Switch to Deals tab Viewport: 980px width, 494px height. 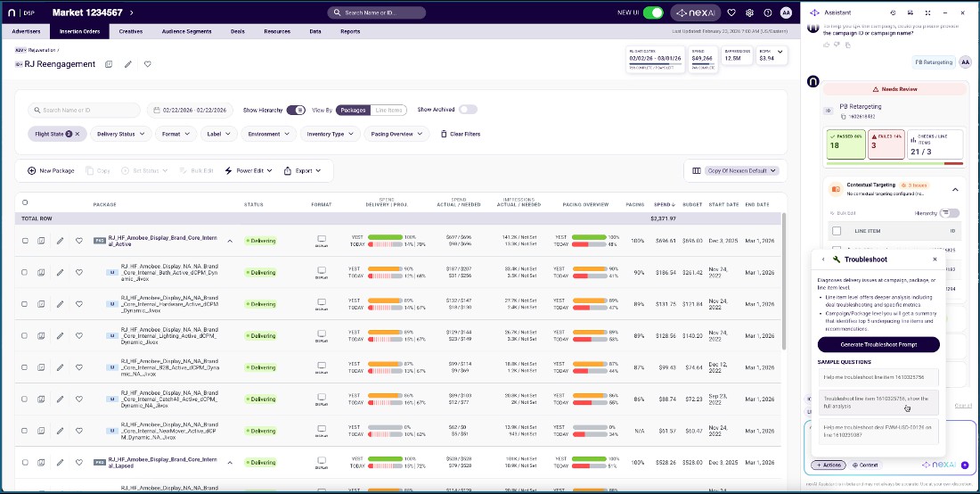(x=238, y=31)
